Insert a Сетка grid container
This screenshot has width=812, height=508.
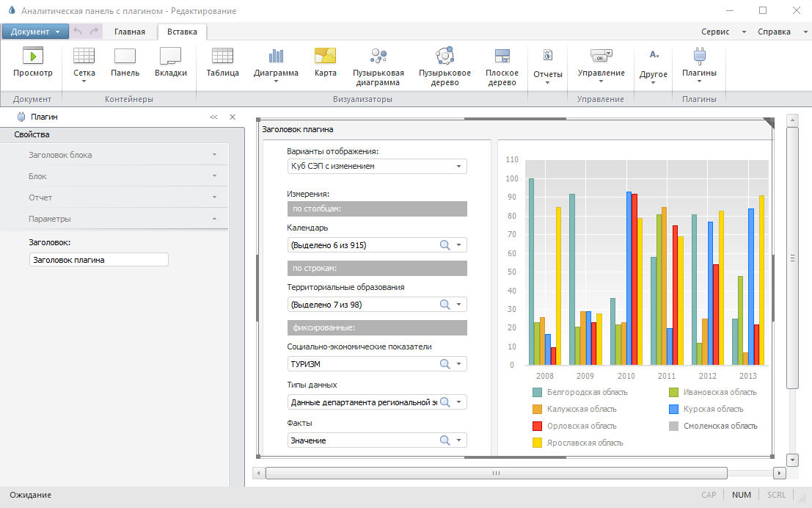84,57
